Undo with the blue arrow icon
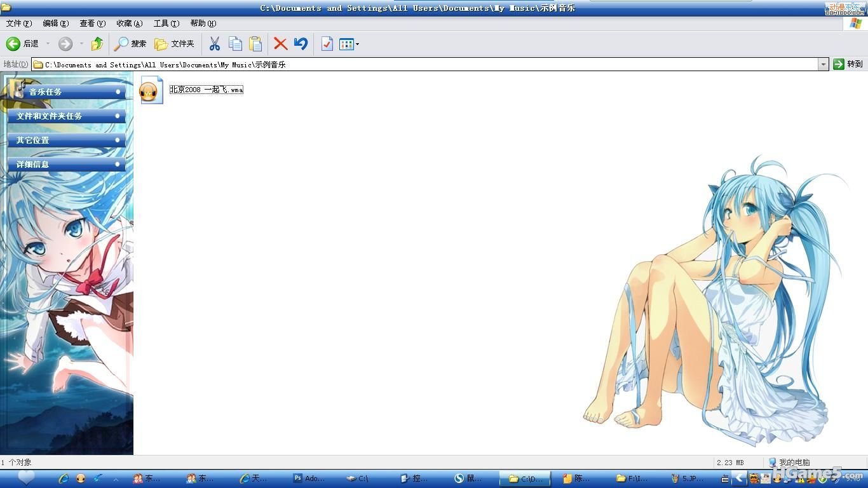This screenshot has height=488, width=868. click(301, 44)
